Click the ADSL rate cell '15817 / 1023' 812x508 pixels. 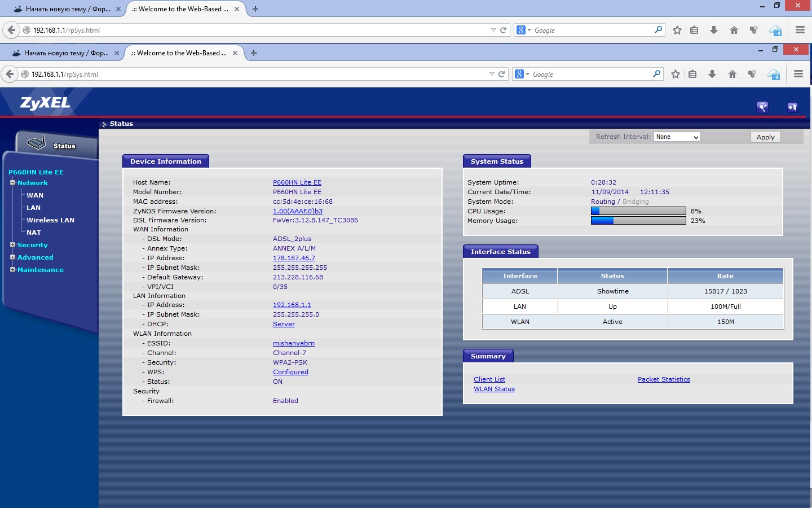(725, 291)
